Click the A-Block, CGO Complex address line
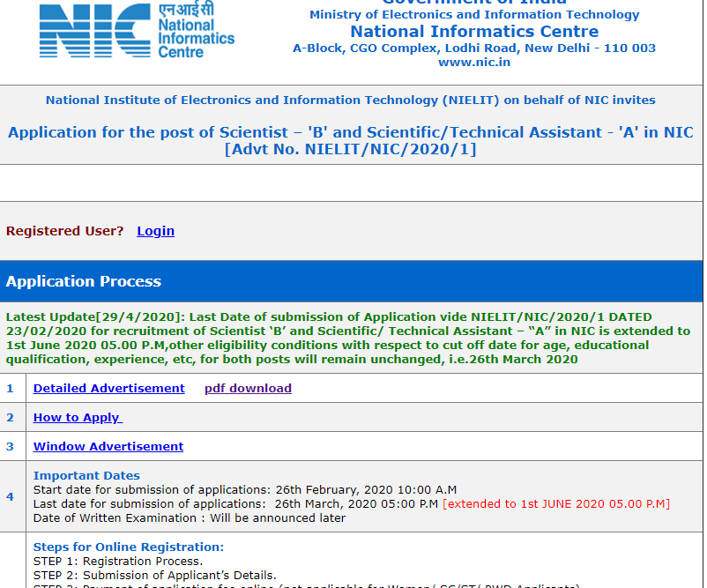The image size is (707, 588). click(x=473, y=48)
